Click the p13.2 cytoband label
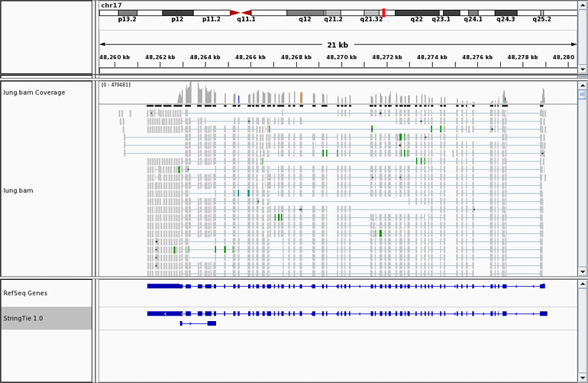 (x=127, y=19)
